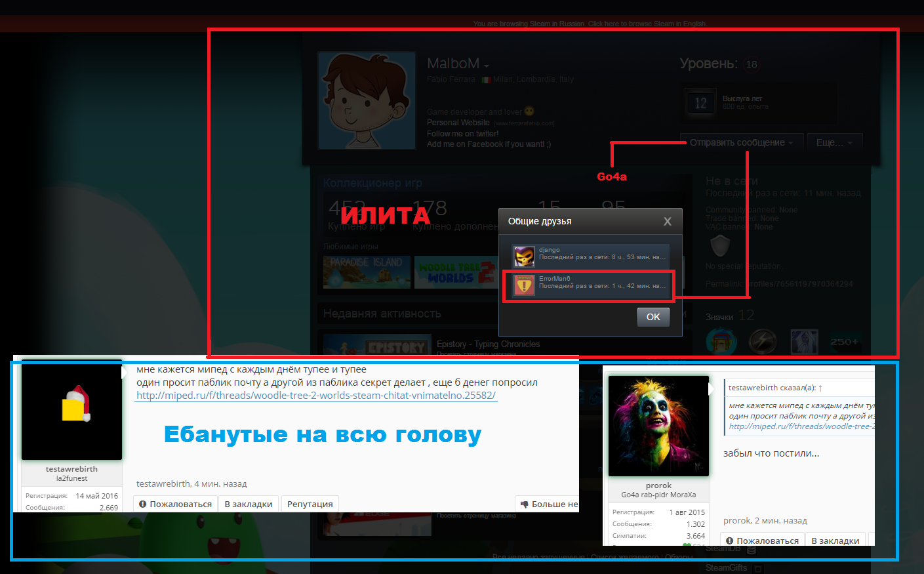924x574 pixels.
Task: Close the Общие друзья dialog
Action: [667, 222]
